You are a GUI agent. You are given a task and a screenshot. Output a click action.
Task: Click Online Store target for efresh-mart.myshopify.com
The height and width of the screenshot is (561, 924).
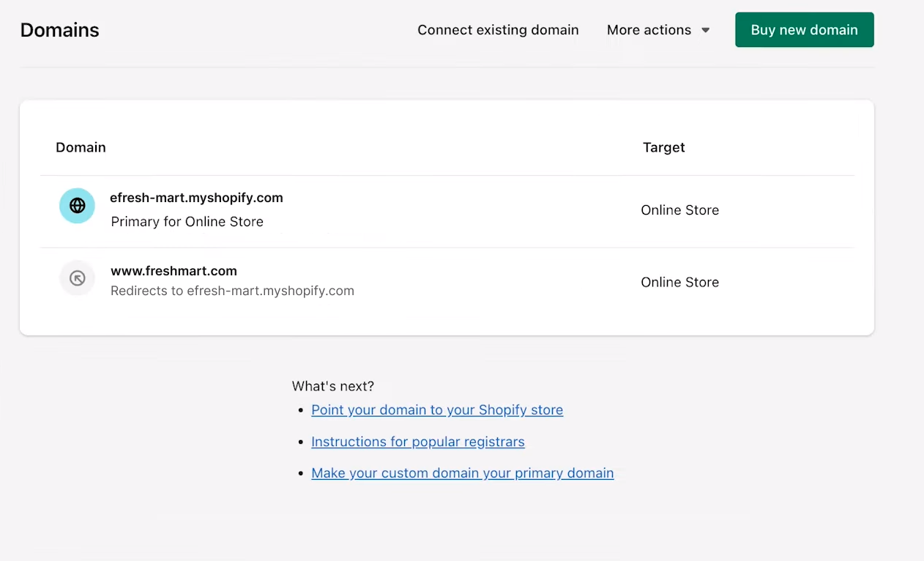click(x=679, y=210)
